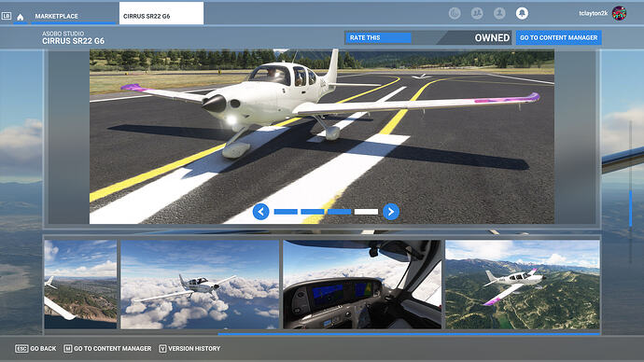Click the tclayton2k username
This screenshot has height=362, width=644.
tap(593, 13)
